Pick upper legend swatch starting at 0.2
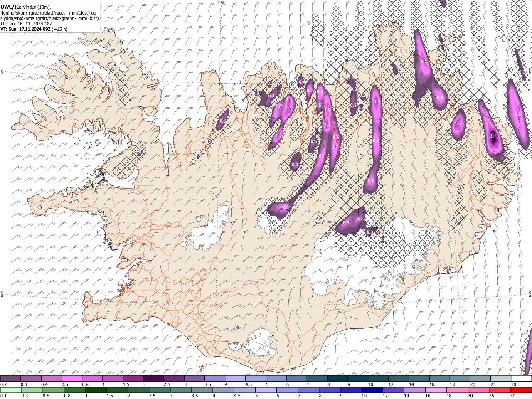 click(x=10, y=379)
